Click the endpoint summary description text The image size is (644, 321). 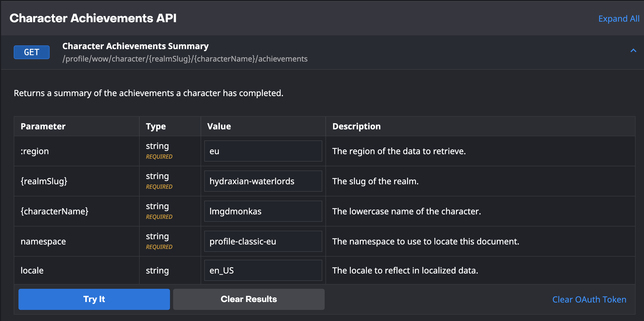tap(148, 93)
